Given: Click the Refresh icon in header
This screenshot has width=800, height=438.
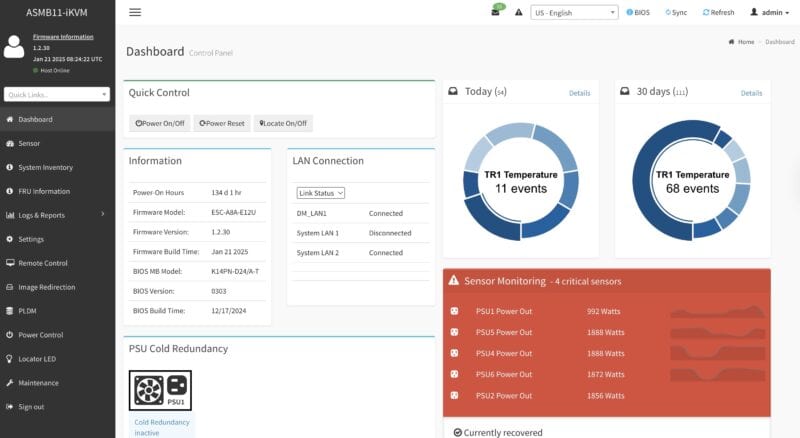Looking at the screenshot, I should pos(706,12).
